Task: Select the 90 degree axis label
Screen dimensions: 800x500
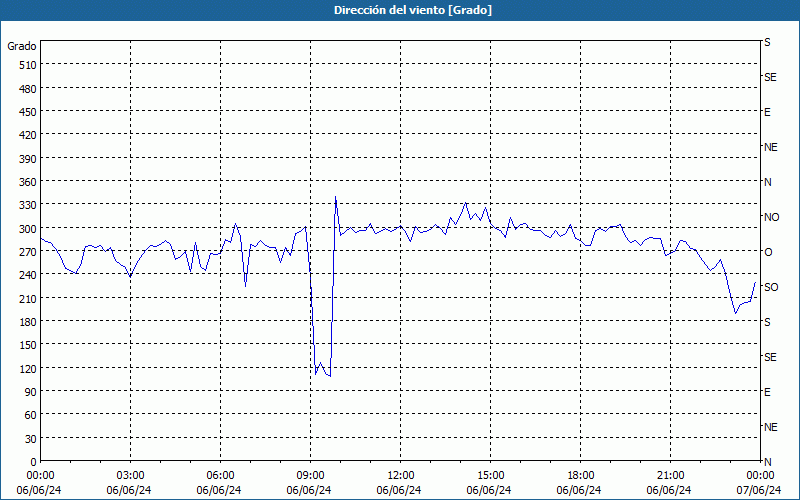Action: tap(31, 392)
